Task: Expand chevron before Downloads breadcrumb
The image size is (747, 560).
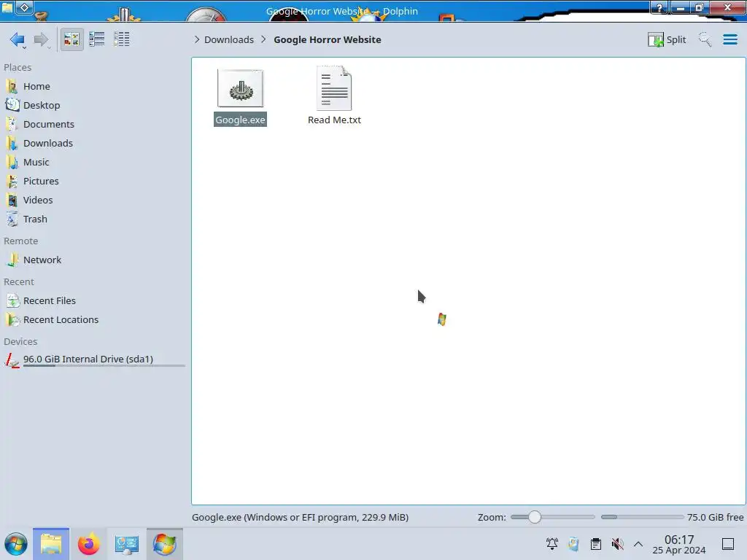Action: pos(197,39)
